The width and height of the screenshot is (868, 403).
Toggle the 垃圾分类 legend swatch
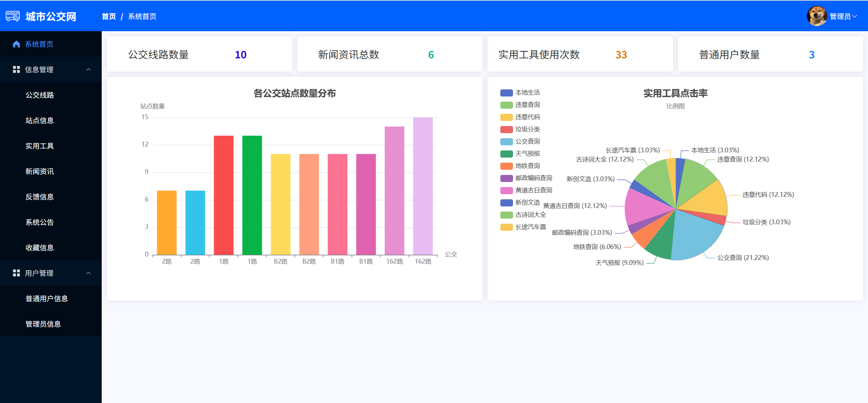point(507,129)
